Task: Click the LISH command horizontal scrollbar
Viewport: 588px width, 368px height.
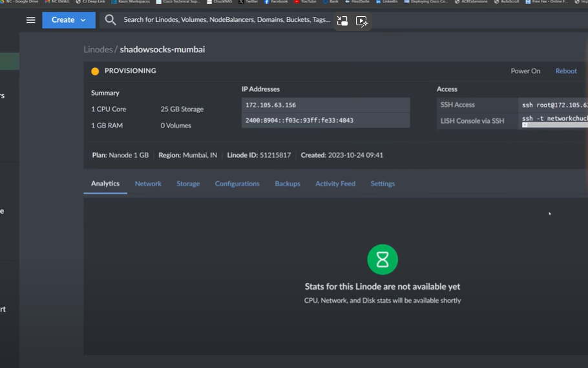Action: (555, 125)
